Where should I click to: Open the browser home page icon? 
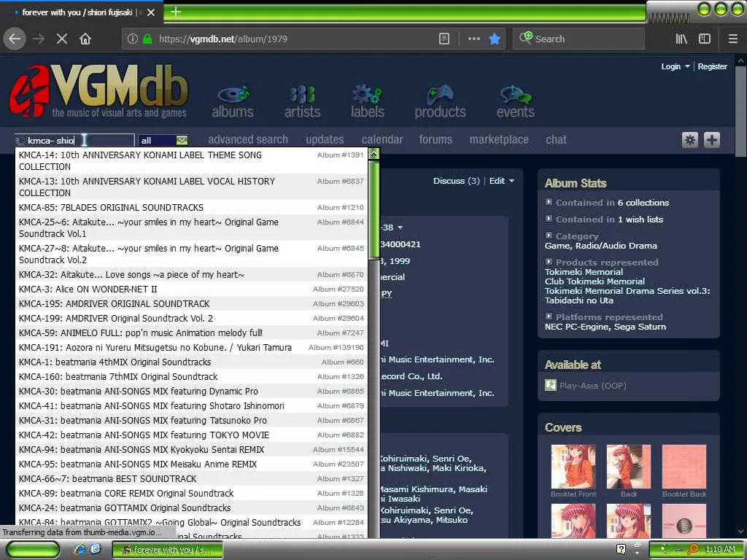point(85,39)
